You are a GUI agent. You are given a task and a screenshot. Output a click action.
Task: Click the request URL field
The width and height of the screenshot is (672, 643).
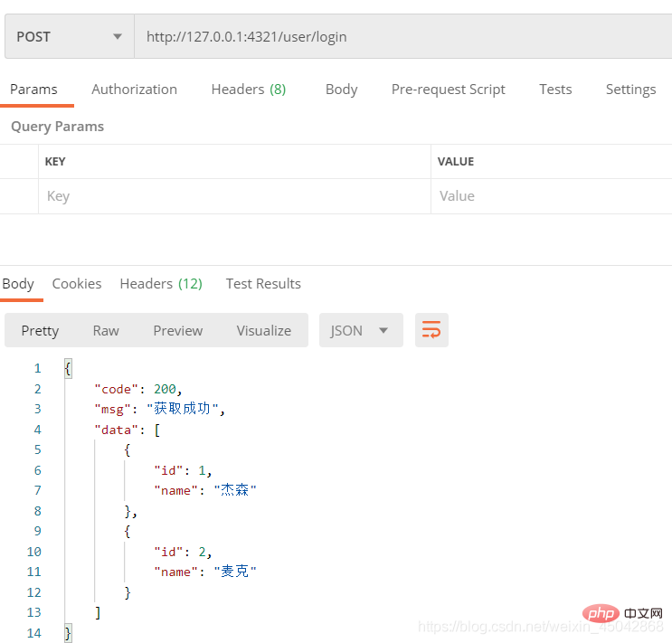[402, 36]
